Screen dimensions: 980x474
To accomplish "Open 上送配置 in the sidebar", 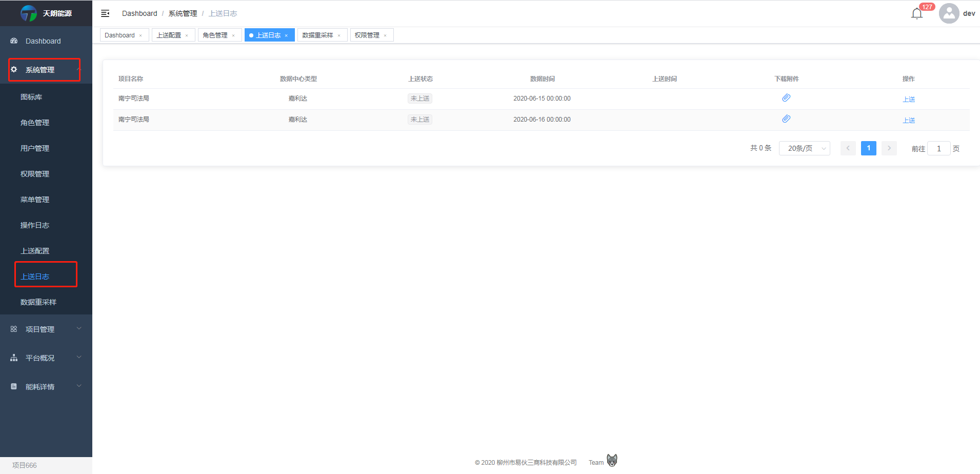I will click(46, 251).
